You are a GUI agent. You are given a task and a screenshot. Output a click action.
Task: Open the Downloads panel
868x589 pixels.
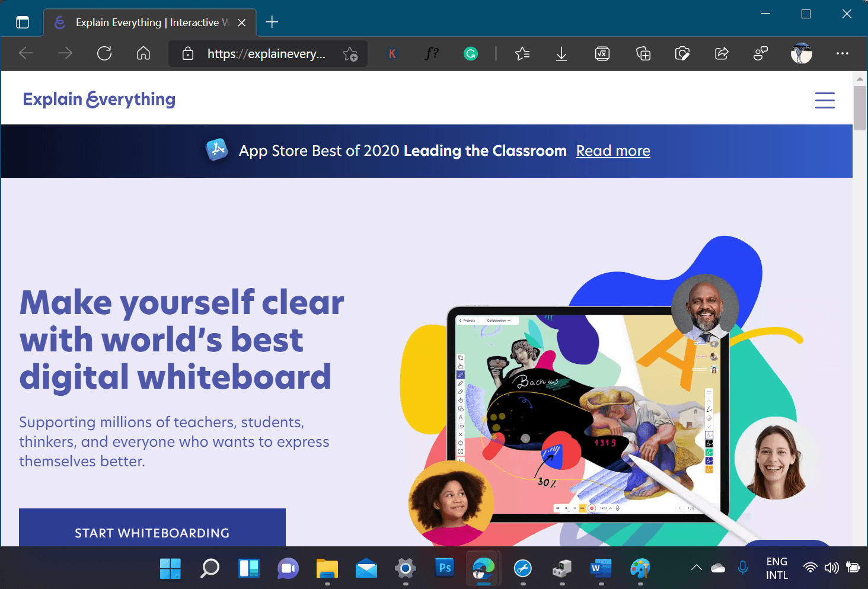561,54
